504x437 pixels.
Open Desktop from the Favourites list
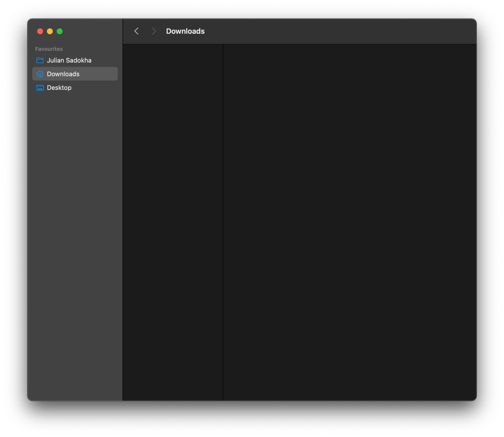[x=75, y=88]
